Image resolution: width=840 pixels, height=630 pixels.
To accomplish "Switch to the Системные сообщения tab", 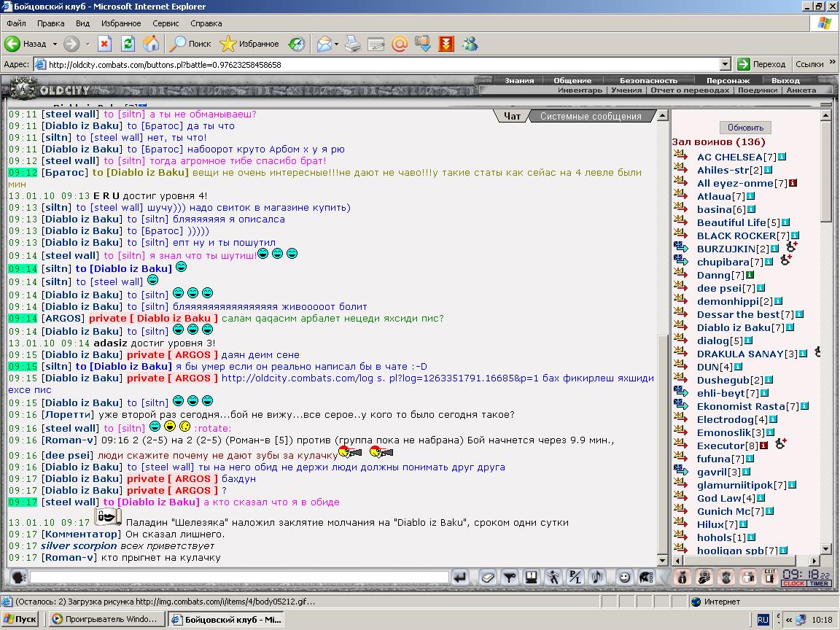I will pyautogui.click(x=591, y=116).
